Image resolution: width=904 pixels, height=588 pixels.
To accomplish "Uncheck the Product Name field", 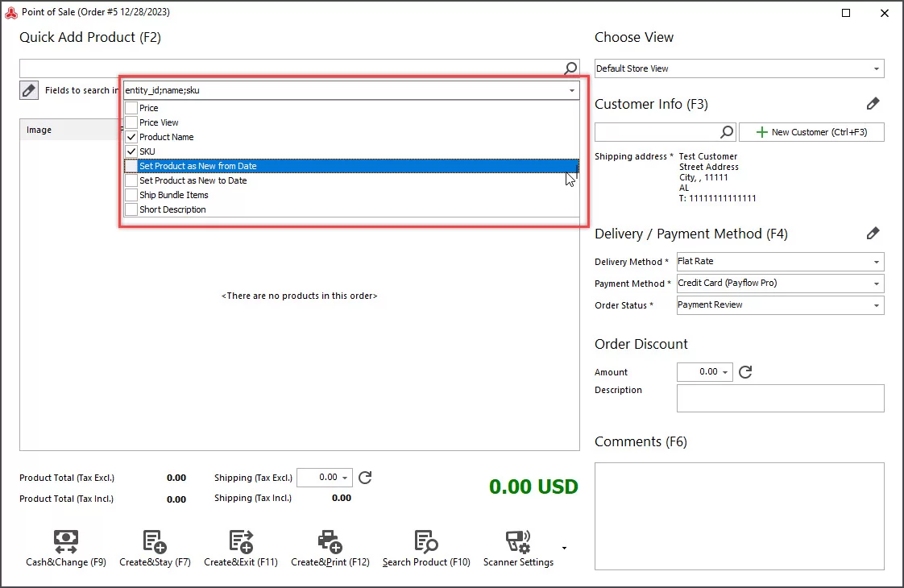I will [x=131, y=137].
